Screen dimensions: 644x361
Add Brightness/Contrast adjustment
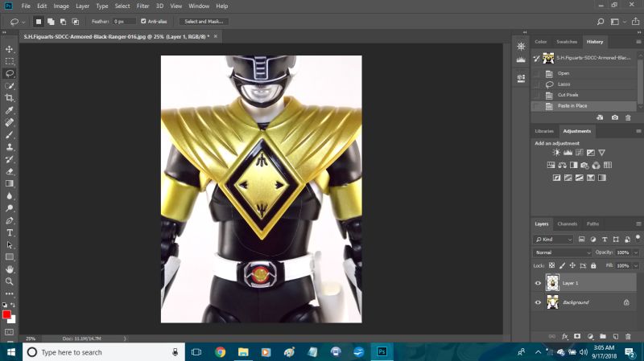556,153
